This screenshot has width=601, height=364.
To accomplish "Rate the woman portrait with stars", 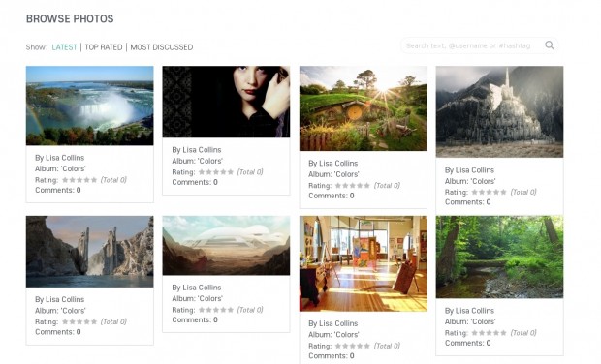I will point(216,172).
